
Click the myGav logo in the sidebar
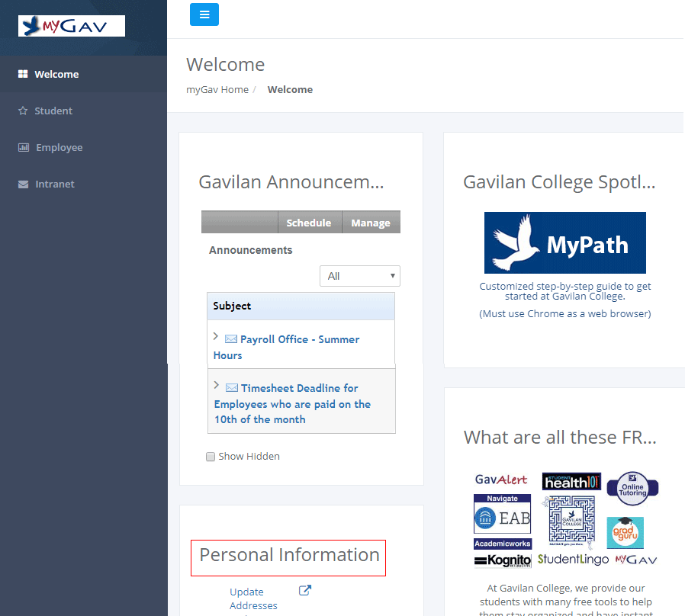click(71, 26)
